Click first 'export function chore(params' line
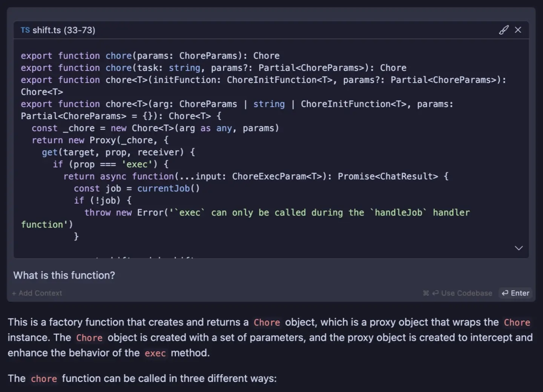 click(x=150, y=56)
